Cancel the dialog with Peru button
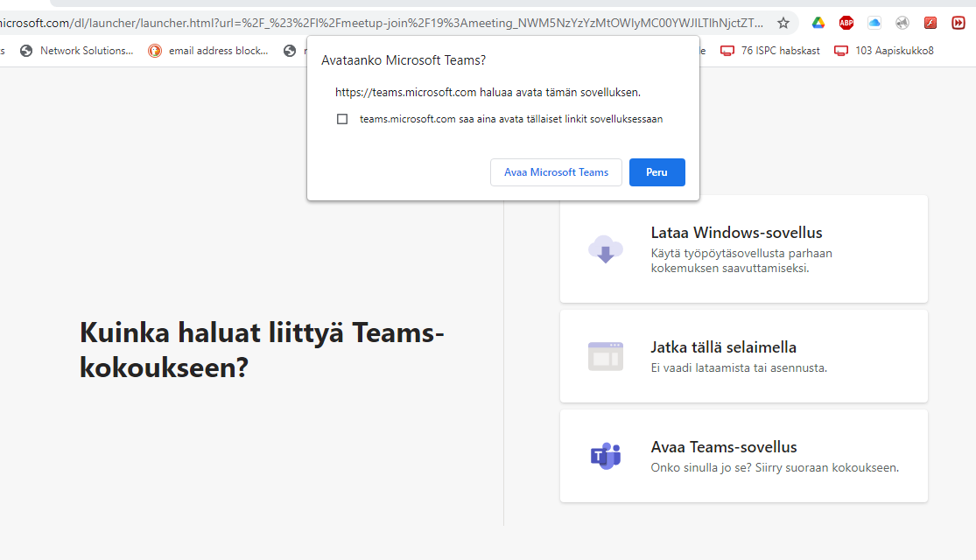The height and width of the screenshot is (560, 976). pyautogui.click(x=657, y=172)
